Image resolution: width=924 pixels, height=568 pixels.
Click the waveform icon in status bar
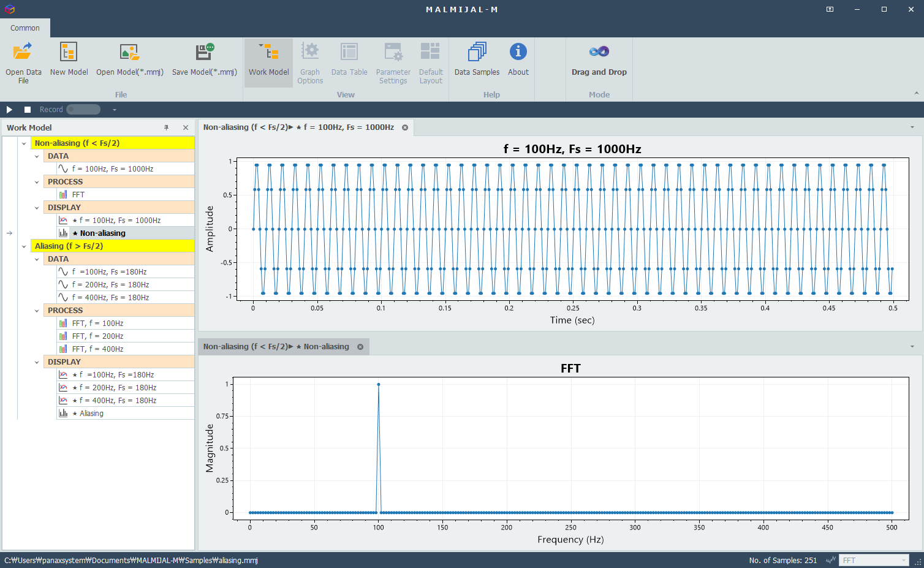click(831, 560)
